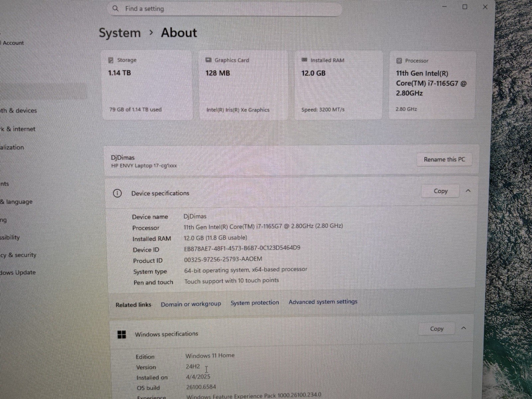The image size is (532, 399).
Task: Select the Device ID value text
Action: coord(242,248)
